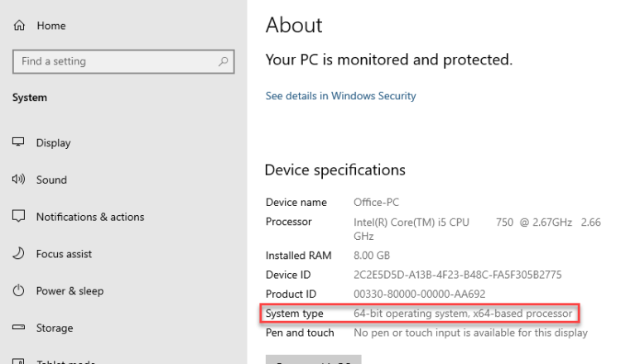Select the Power & sleep text label
This screenshot has width=621, height=364.
(x=70, y=291)
